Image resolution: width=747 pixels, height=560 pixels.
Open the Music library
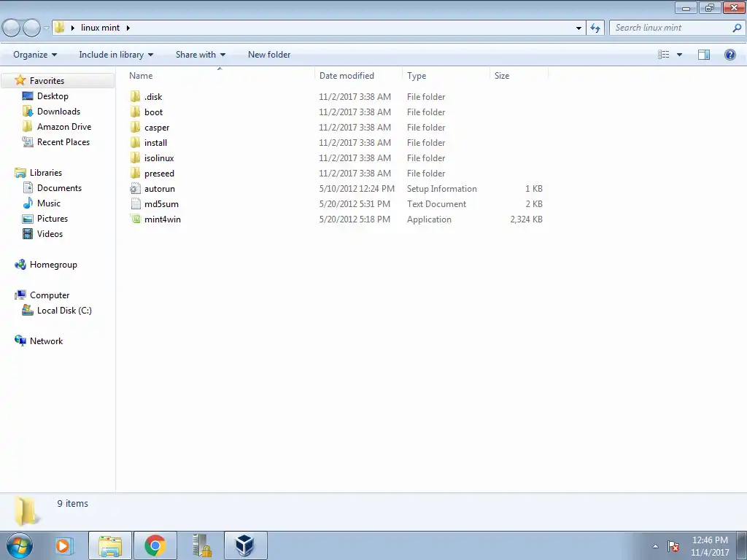coord(49,203)
